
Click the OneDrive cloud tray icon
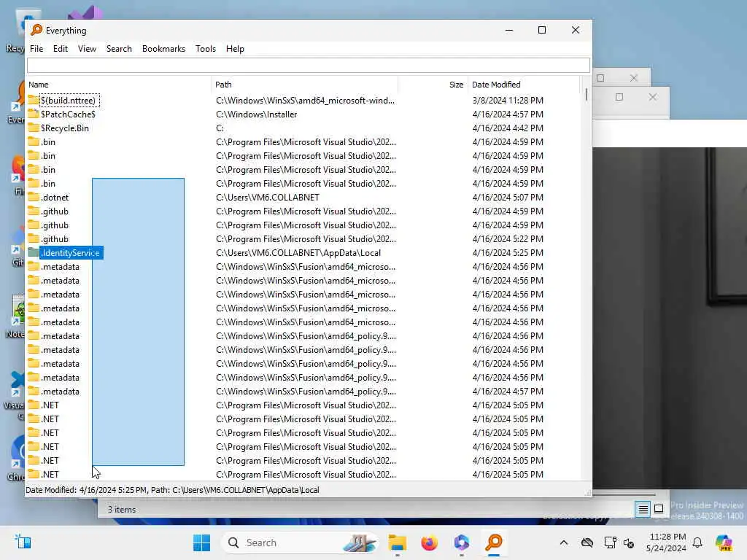(587, 542)
